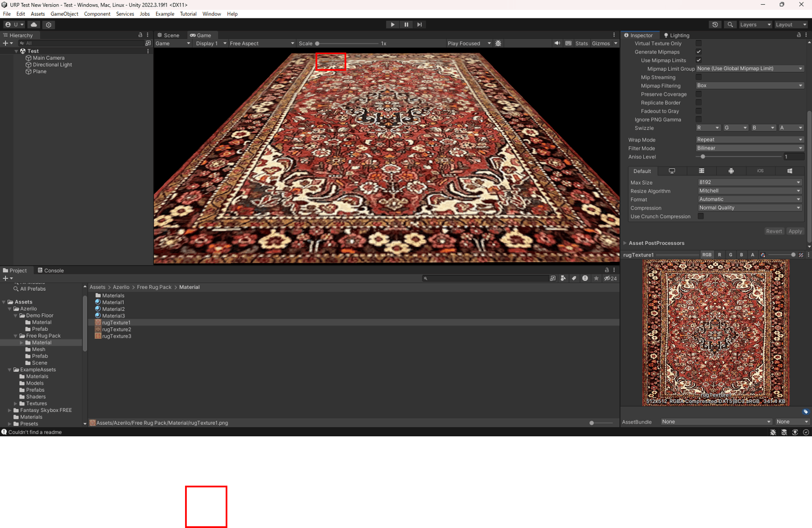Open the Layout dropdown
The width and height of the screenshot is (812, 528).
tap(791, 25)
